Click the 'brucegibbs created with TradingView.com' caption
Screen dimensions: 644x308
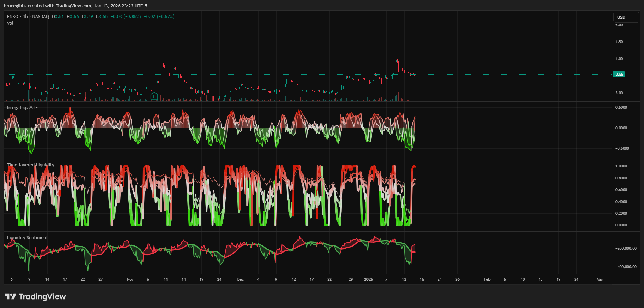(x=75, y=6)
